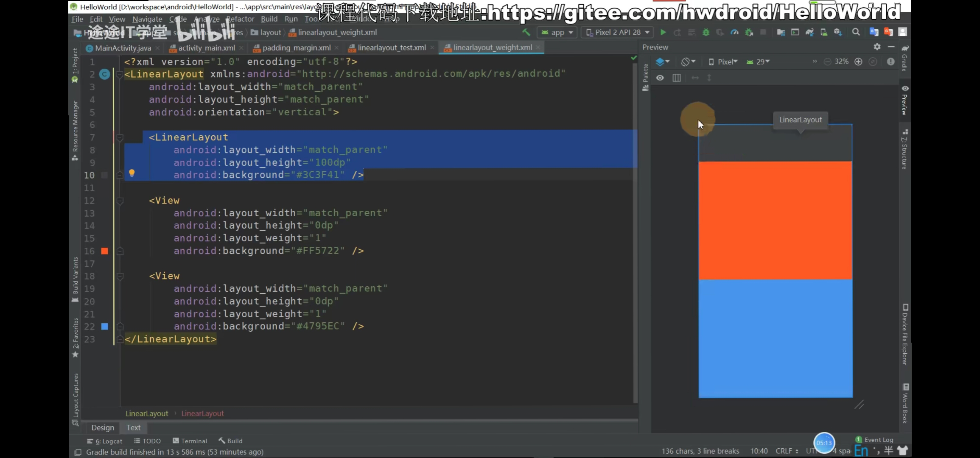
Task: Click Sync Project with Gradle Files icon
Action: [809, 32]
